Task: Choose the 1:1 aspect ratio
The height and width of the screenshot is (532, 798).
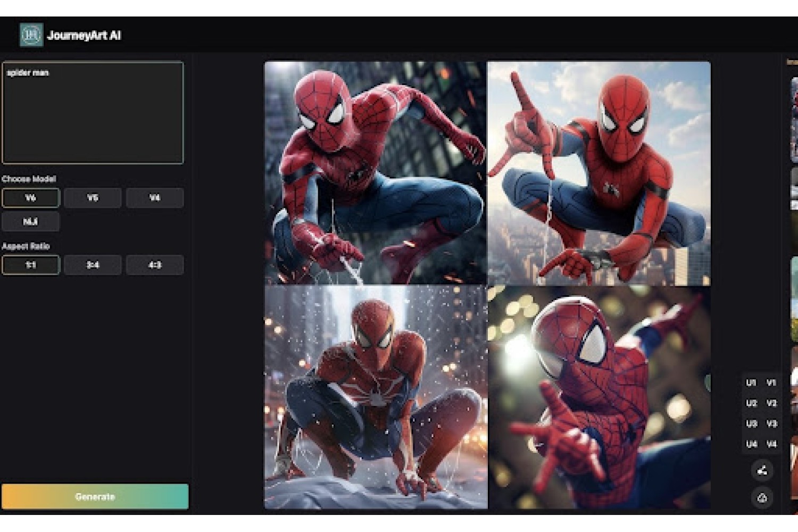Action: pos(31,265)
